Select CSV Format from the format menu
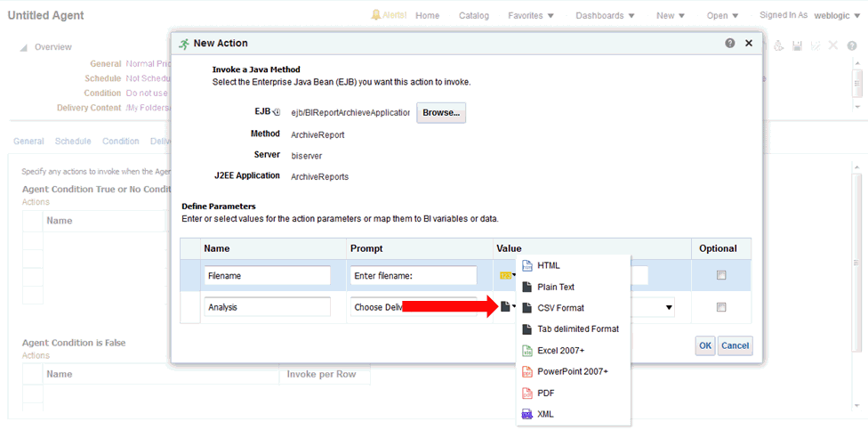Screen dimensions: 868x430 [573, 307]
